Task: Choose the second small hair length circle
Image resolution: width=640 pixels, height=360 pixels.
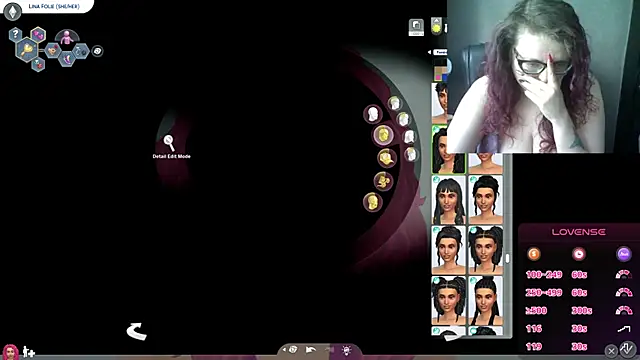Action: (x=403, y=119)
